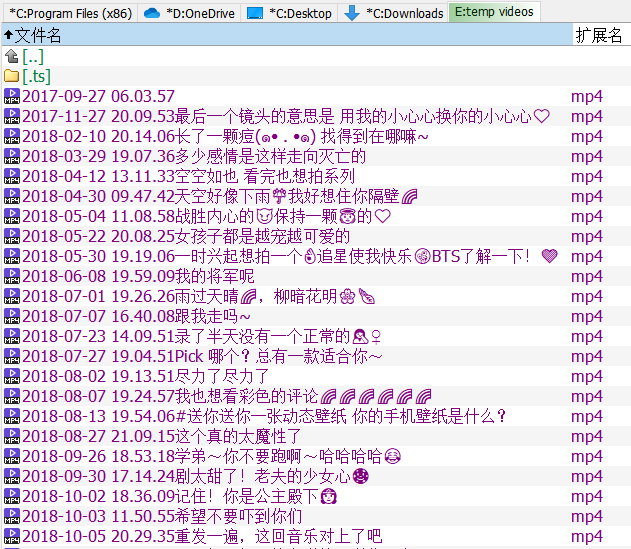Click the MP4 icon of 2017-09-27 06.03.57

12,97
